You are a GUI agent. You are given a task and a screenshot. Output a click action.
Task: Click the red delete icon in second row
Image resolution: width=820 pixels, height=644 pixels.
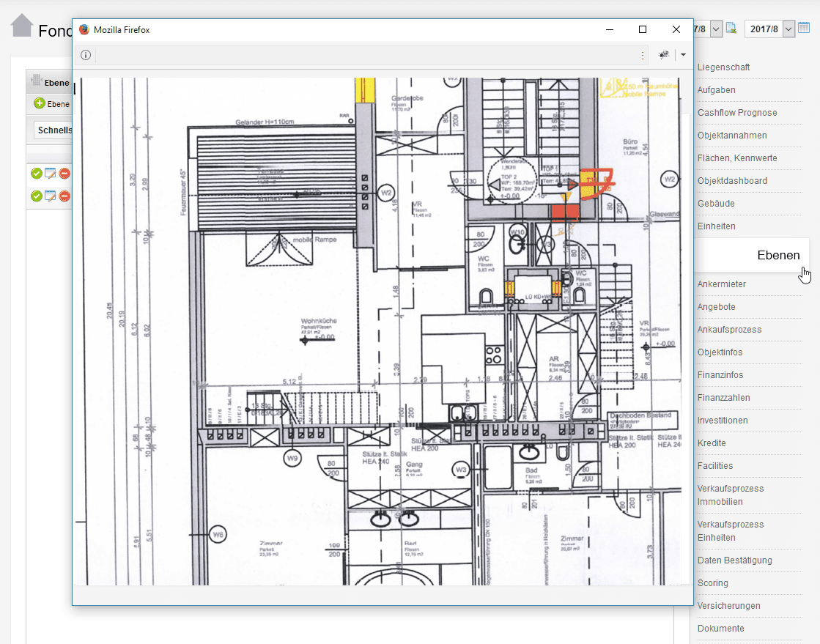(x=64, y=196)
